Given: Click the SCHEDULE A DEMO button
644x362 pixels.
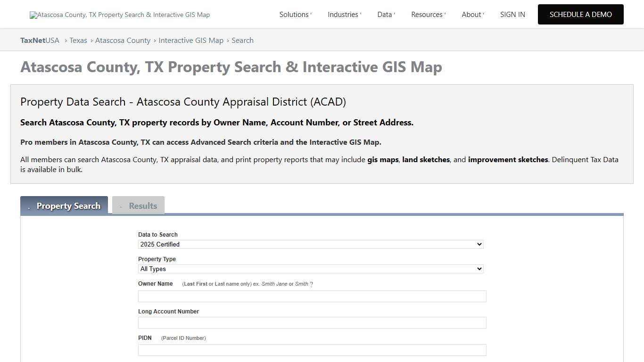Looking at the screenshot, I should tap(580, 14).
